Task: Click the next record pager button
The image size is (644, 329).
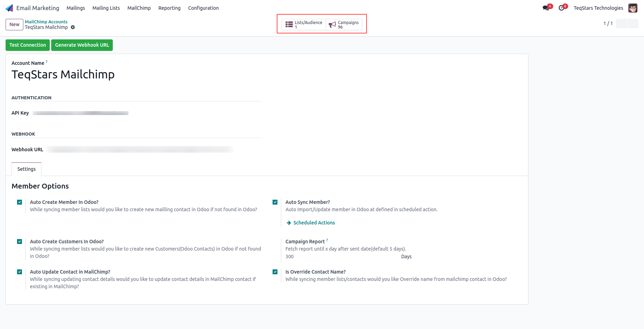Action: pos(633,23)
